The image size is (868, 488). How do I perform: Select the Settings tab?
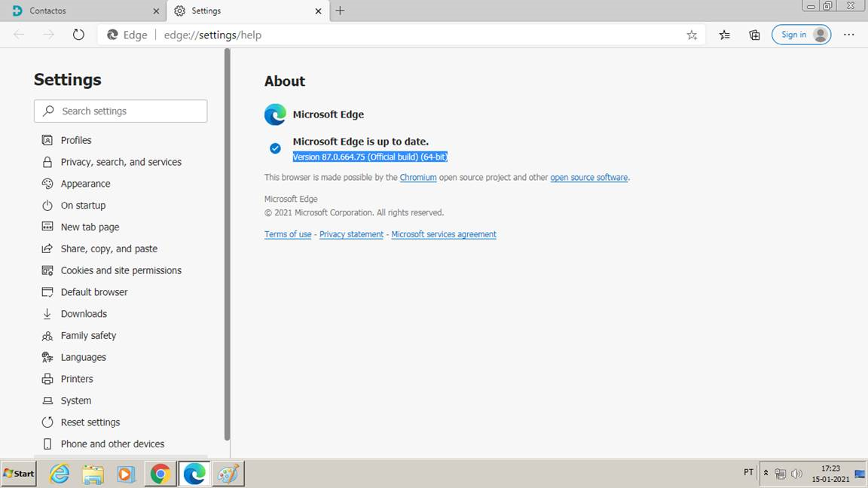(x=247, y=11)
